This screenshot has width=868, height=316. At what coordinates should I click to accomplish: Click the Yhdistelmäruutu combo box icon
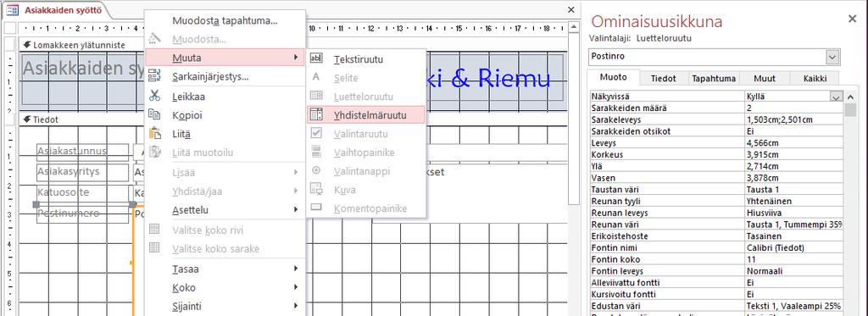pos(316,114)
